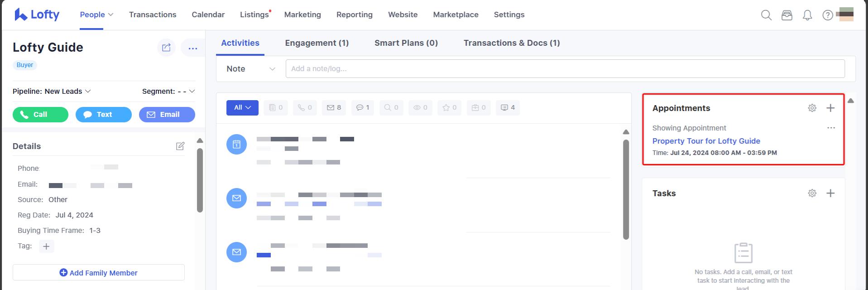
Task: Click the green Call button
Action: (x=40, y=115)
